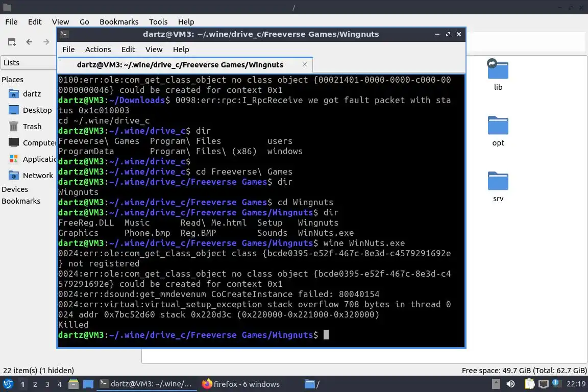
Task: Maximize the terminal window
Action: coord(448,34)
